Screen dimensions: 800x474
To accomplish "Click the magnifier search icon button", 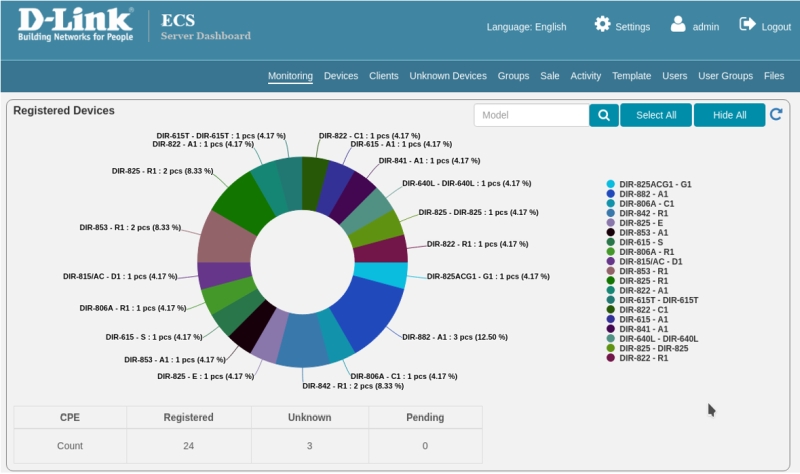I will pyautogui.click(x=603, y=115).
